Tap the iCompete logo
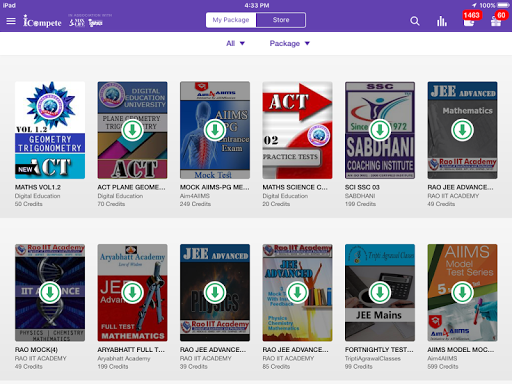 (x=42, y=21)
